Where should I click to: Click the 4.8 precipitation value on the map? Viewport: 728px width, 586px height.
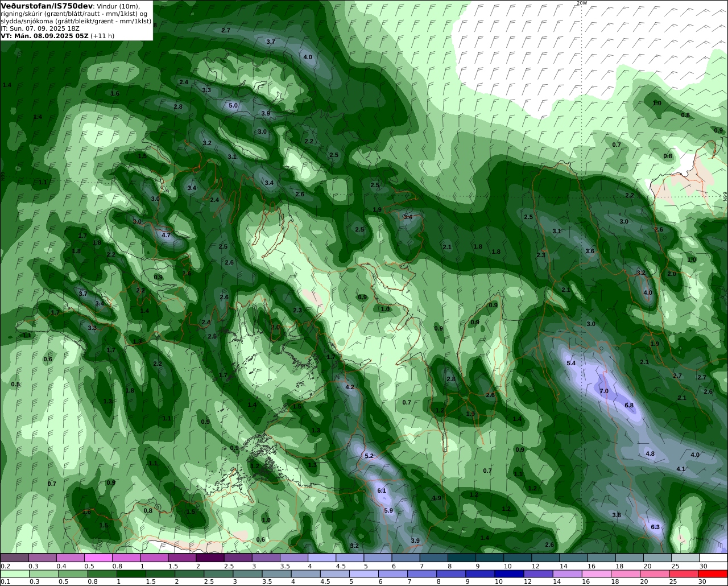pyautogui.click(x=650, y=454)
